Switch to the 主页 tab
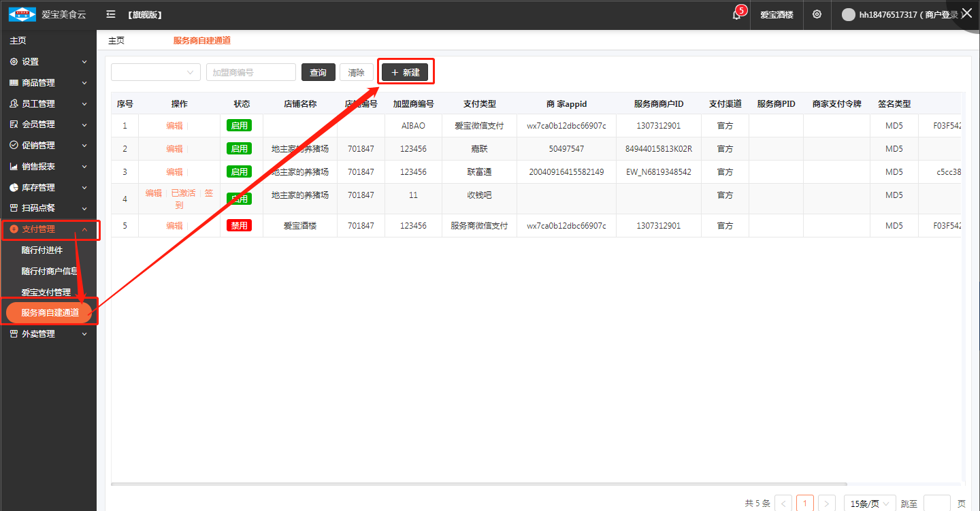This screenshot has height=511, width=980. pos(116,41)
